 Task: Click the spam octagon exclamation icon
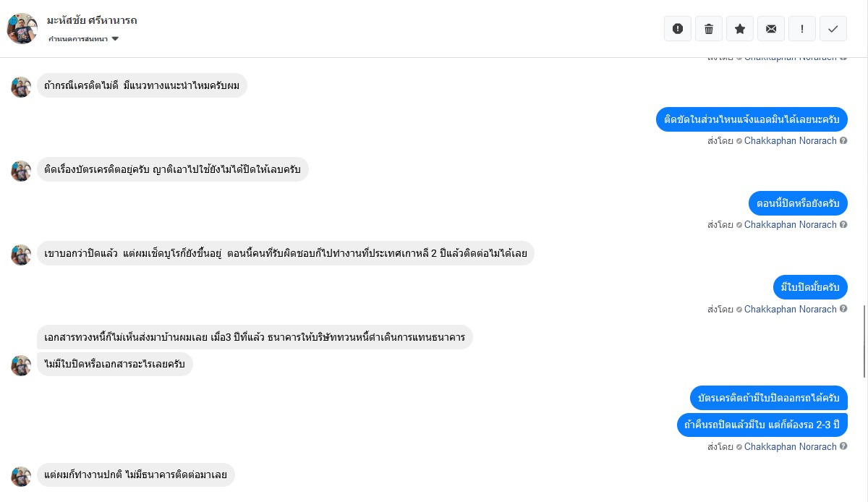678,29
